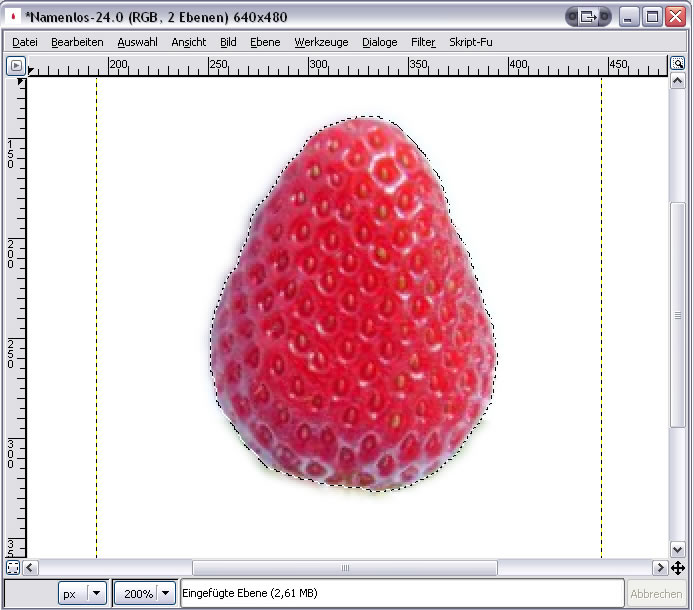Click the GIMP window icon in title bar
The image size is (694, 610).
point(13,16)
